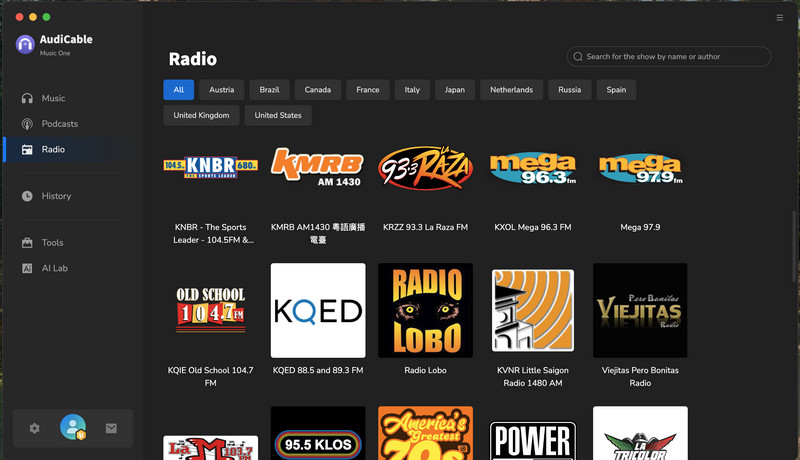This screenshot has width=800, height=460.
Task: Open the Music section
Action: [x=53, y=98]
